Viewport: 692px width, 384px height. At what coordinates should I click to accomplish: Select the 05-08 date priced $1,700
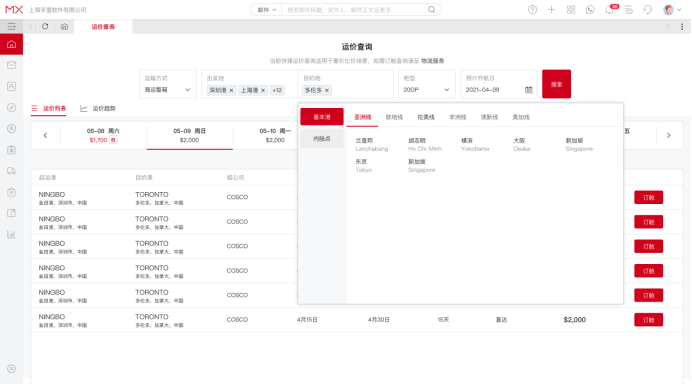103,136
